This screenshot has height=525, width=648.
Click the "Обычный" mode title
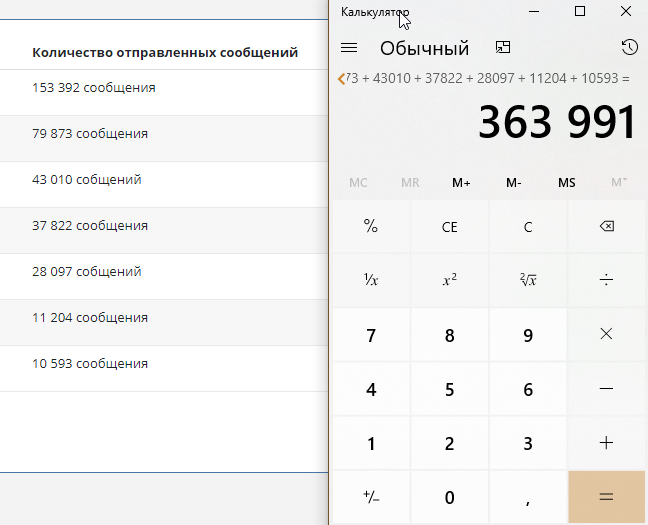coord(424,48)
